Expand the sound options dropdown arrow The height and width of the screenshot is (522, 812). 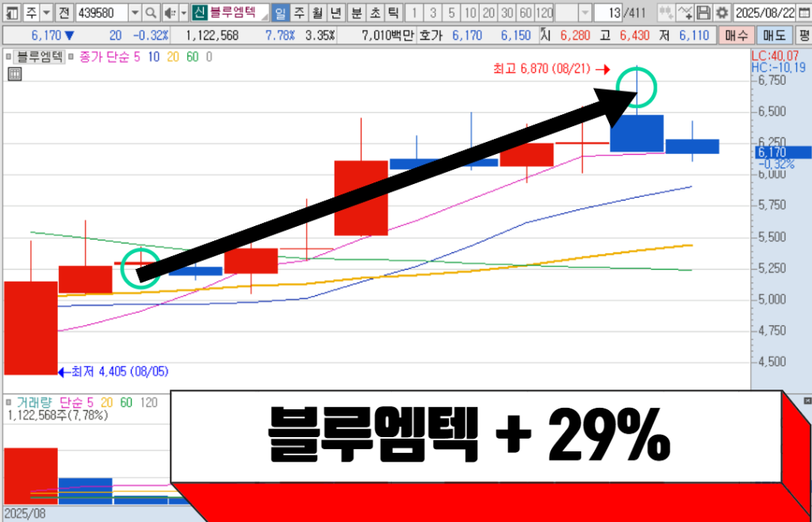(184, 12)
